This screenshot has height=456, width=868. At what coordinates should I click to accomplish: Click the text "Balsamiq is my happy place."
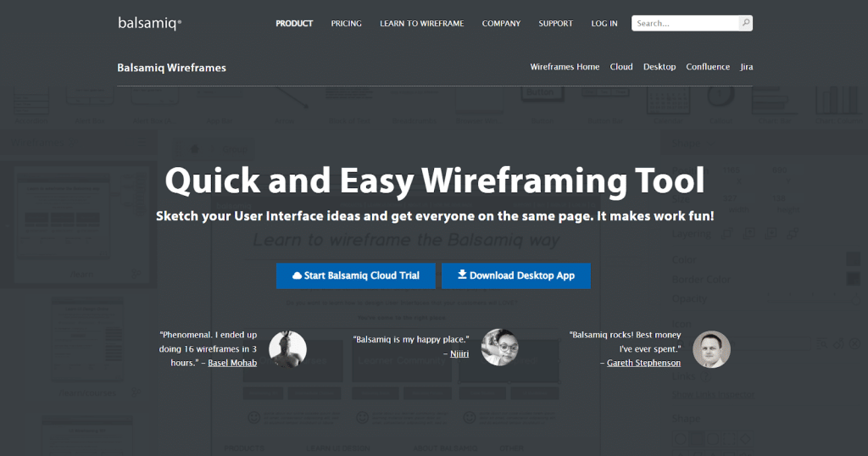(x=411, y=339)
